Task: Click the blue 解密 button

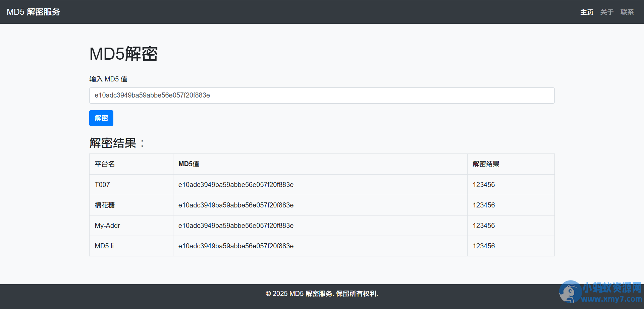Action: click(101, 118)
